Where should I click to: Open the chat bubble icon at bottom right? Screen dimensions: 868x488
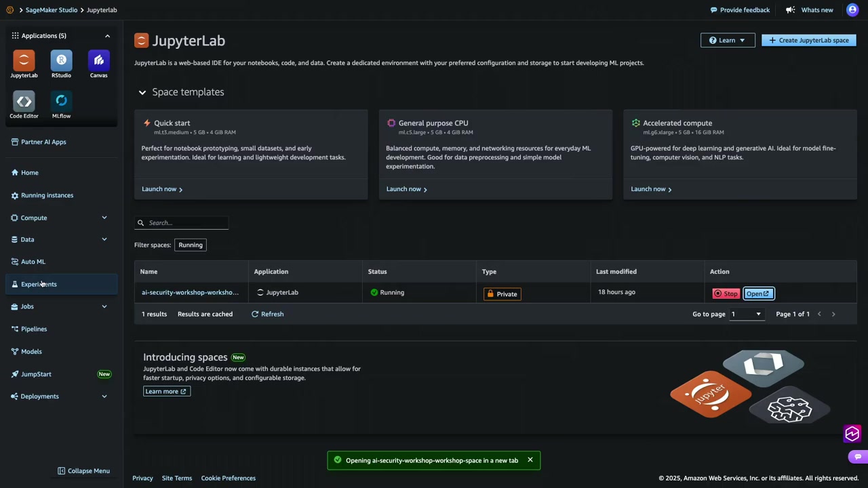(x=858, y=457)
